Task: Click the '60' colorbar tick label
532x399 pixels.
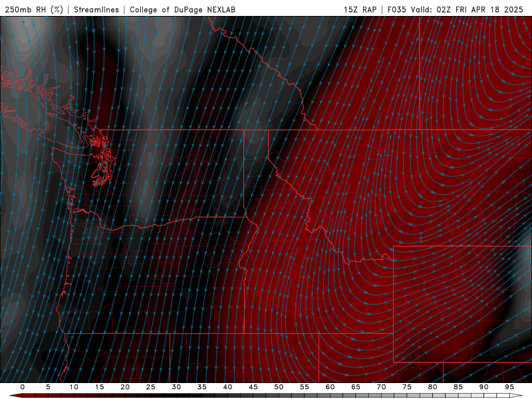Action: 330,387
